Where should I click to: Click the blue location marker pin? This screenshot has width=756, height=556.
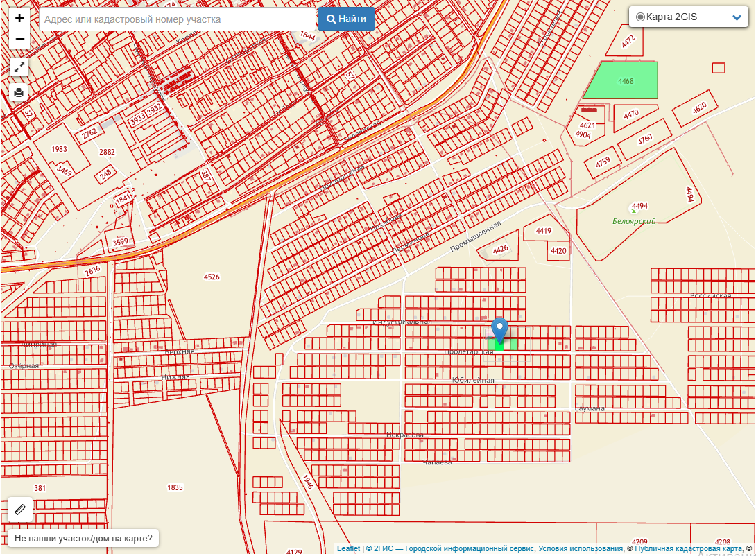pyautogui.click(x=499, y=329)
